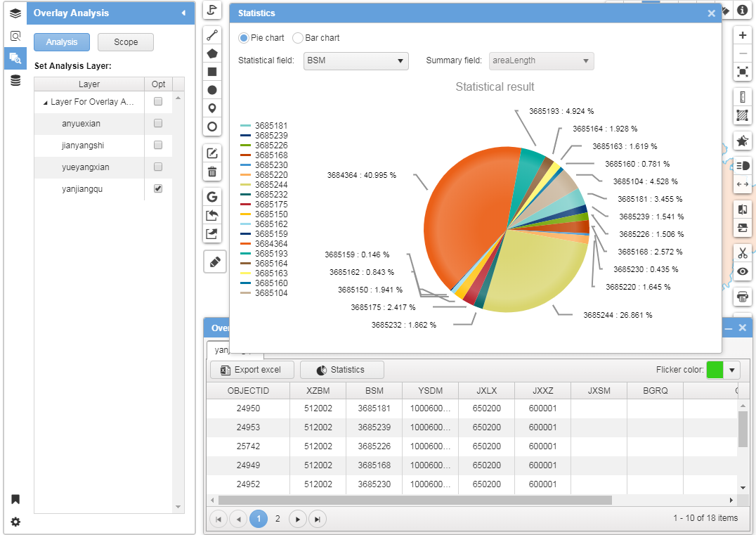
Task: Go to next results page arrow
Action: [297, 519]
